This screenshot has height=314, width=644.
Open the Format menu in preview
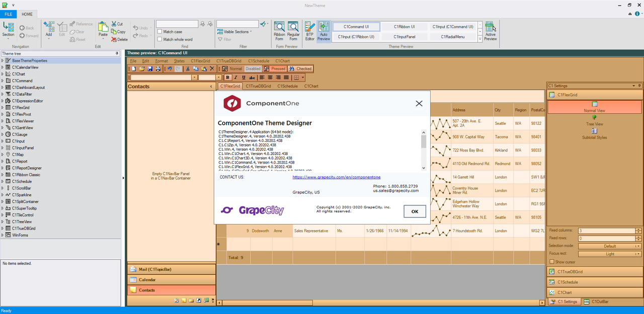pyautogui.click(x=162, y=61)
